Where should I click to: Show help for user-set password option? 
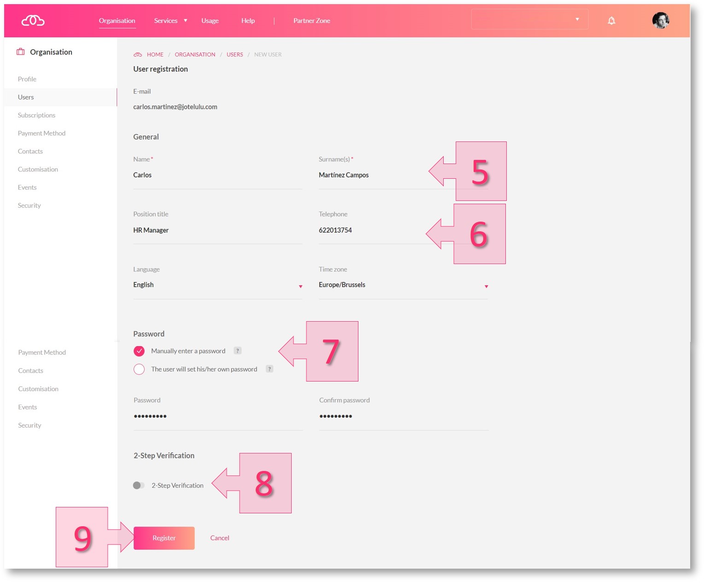(x=270, y=369)
